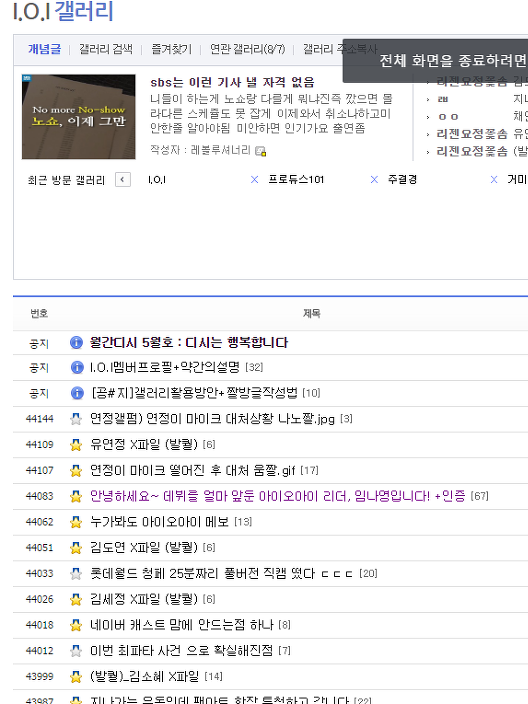The width and height of the screenshot is (528, 704).
Task: Click the notice icon beside 월간디시 5월호
Action: [76, 343]
